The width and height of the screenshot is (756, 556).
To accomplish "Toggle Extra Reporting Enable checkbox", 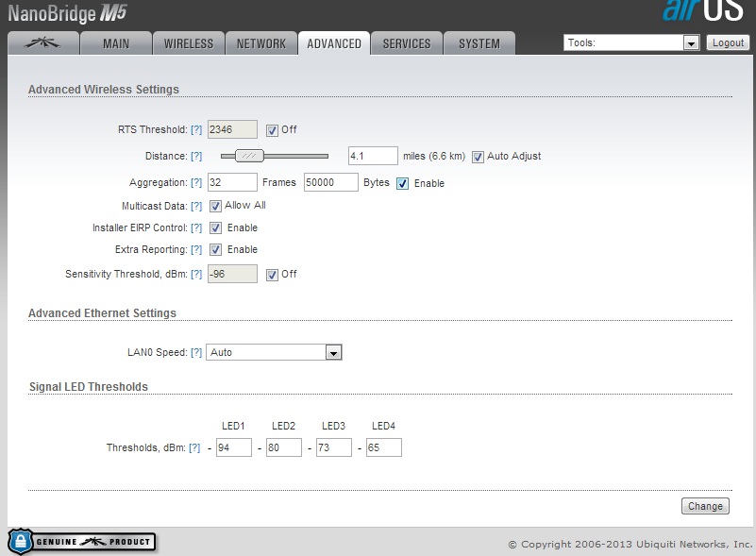I will point(215,249).
